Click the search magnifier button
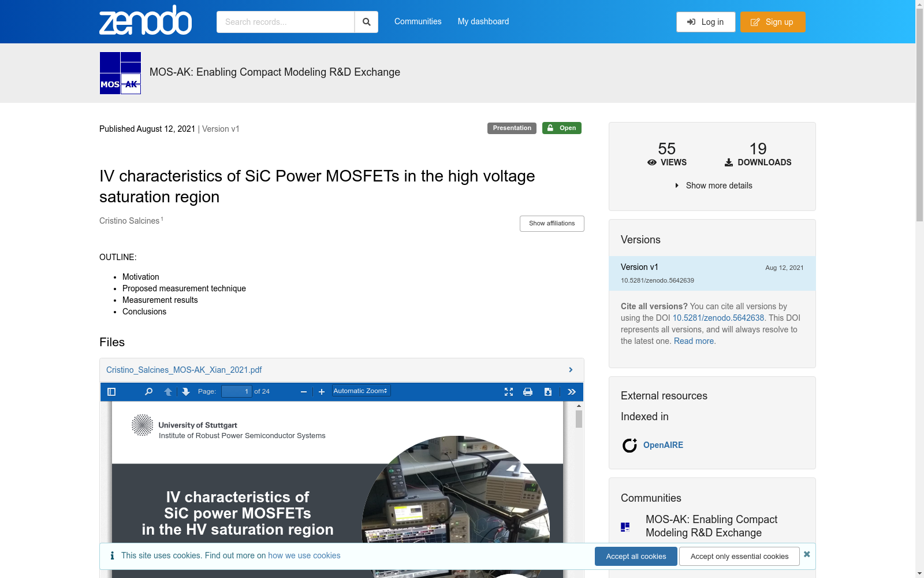The width and height of the screenshot is (924, 578). (366, 22)
